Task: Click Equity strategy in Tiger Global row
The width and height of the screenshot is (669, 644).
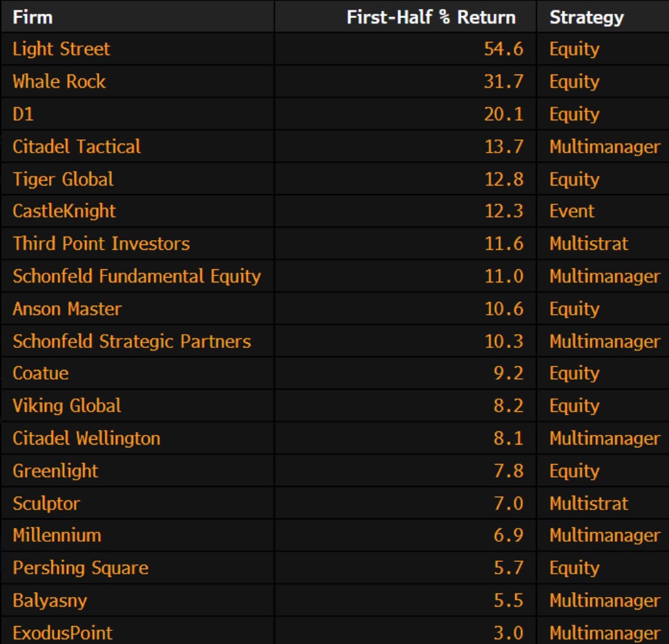Action: tap(574, 179)
